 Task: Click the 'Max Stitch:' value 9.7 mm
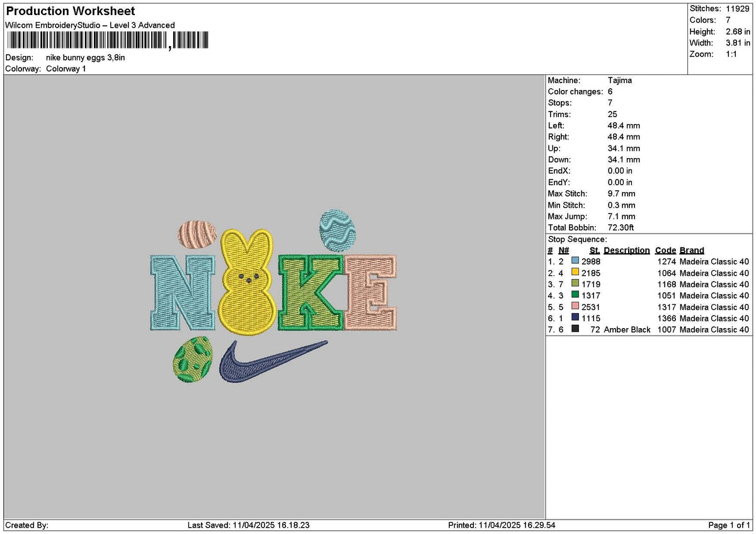point(622,193)
